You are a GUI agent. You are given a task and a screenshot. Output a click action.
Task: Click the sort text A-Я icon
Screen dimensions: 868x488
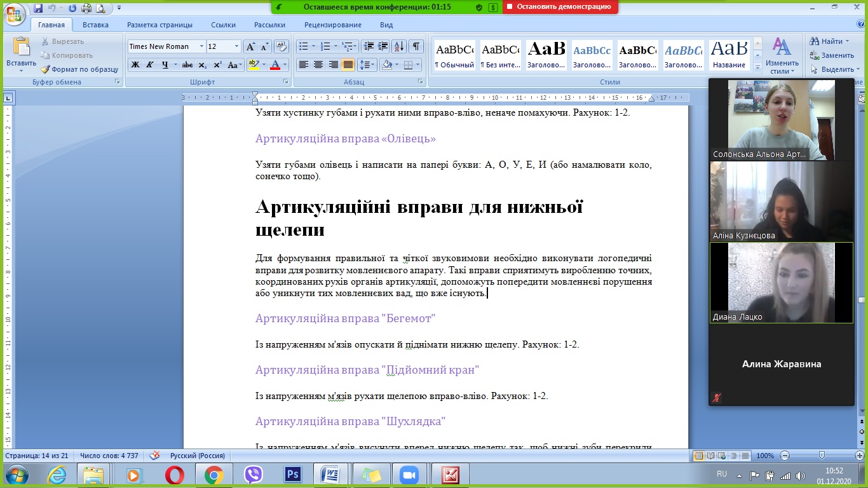(399, 46)
